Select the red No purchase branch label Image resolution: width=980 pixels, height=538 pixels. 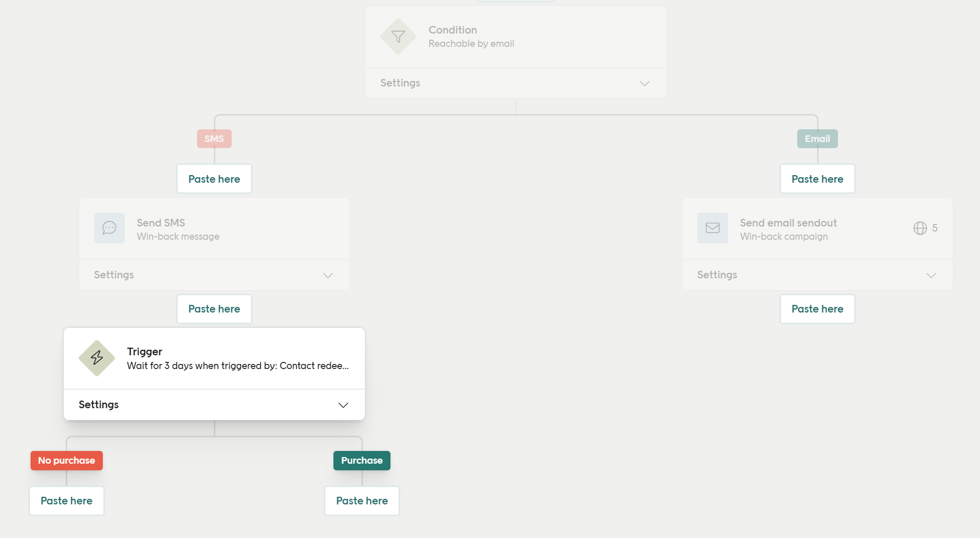click(x=67, y=461)
